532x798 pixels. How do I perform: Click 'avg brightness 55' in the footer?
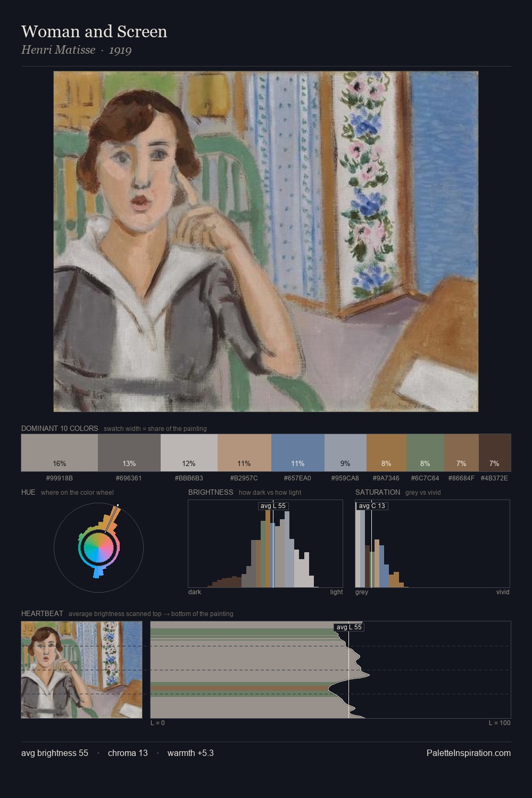coord(55,753)
